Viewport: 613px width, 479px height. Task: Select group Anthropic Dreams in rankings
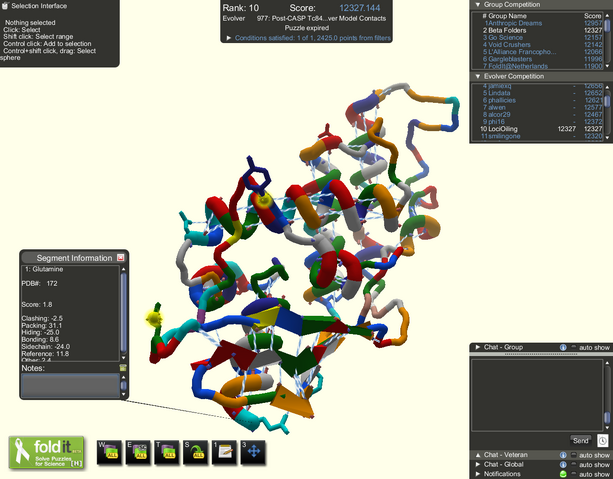538,23
